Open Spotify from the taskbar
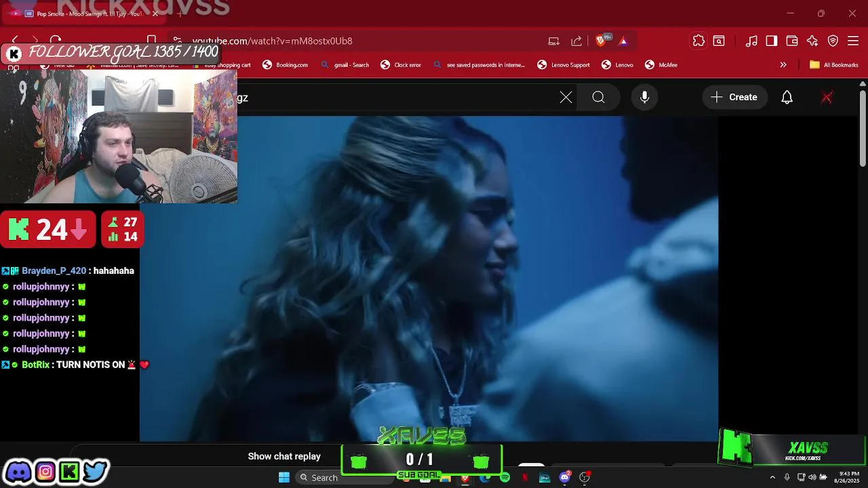This screenshot has height=488, width=868. [505, 478]
